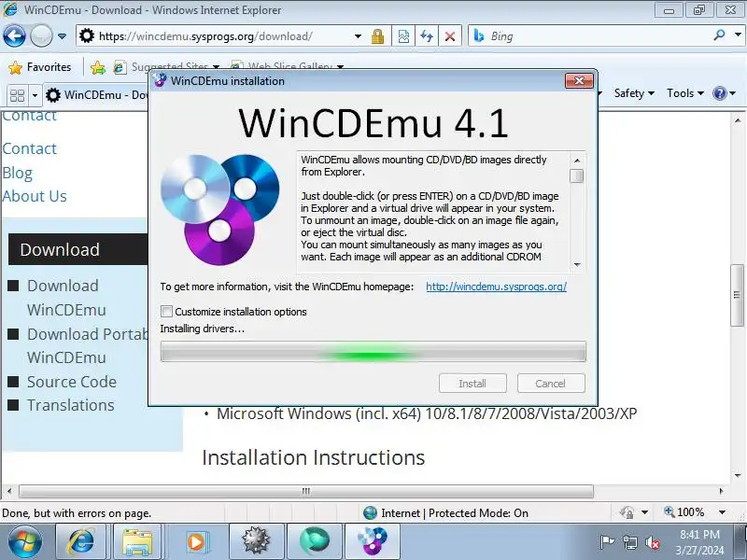
Task: Click the Install button
Action: click(x=472, y=384)
